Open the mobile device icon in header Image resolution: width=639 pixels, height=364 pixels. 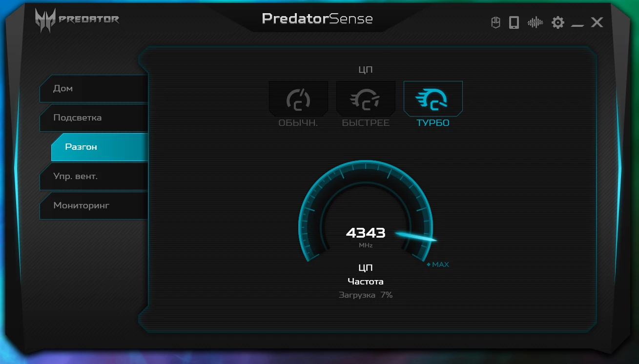click(x=514, y=22)
